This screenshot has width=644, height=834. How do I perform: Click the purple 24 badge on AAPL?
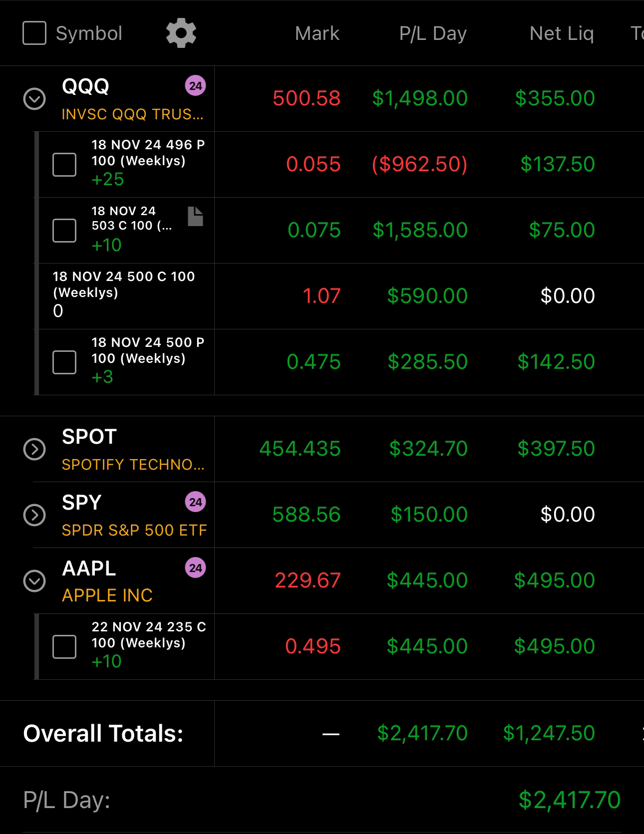point(195,568)
